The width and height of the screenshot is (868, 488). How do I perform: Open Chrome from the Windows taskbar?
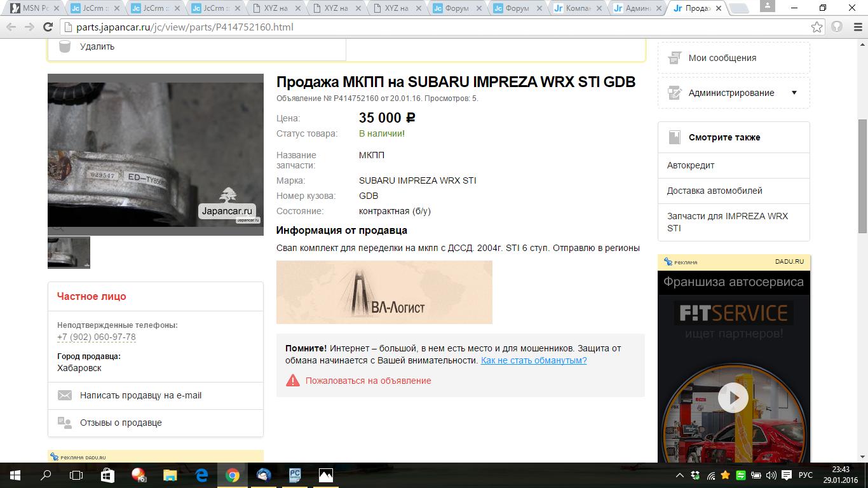click(x=232, y=475)
